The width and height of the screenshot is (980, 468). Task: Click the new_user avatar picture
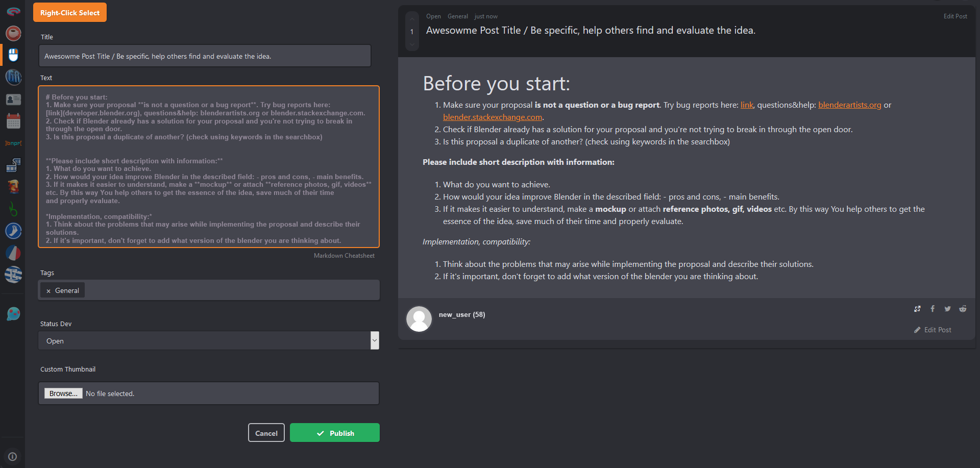point(419,319)
